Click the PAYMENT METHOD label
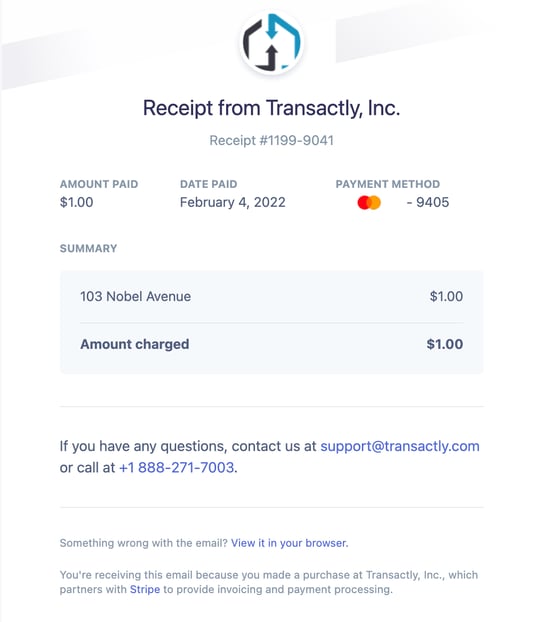The width and height of the screenshot is (541, 622). click(388, 184)
